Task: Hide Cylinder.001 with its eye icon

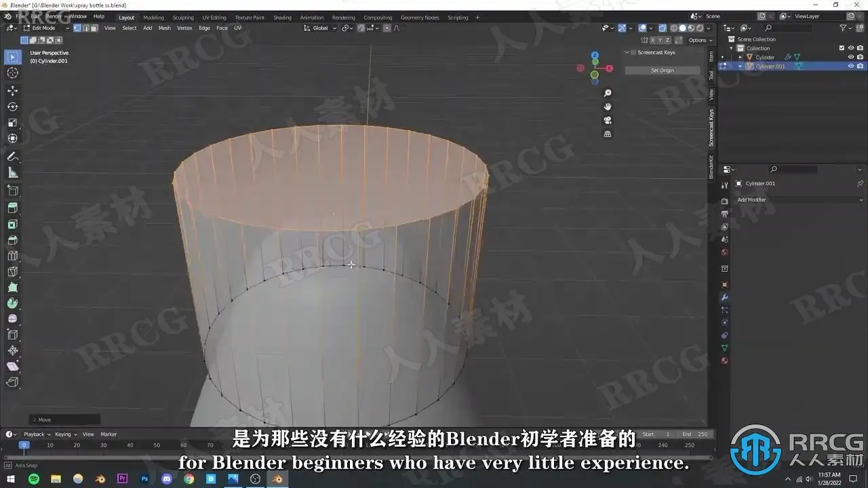Action: coord(851,66)
